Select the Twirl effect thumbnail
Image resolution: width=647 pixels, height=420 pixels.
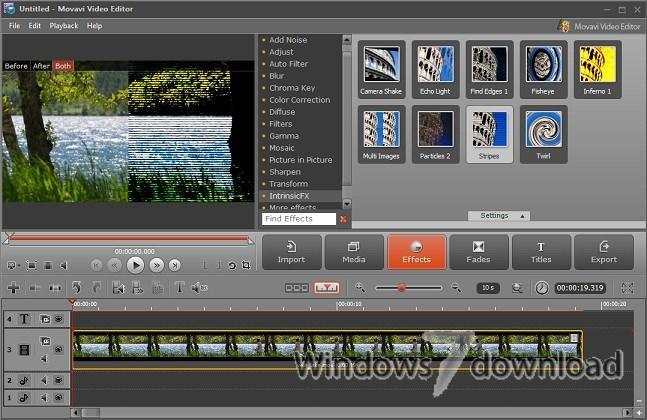click(543, 134)
